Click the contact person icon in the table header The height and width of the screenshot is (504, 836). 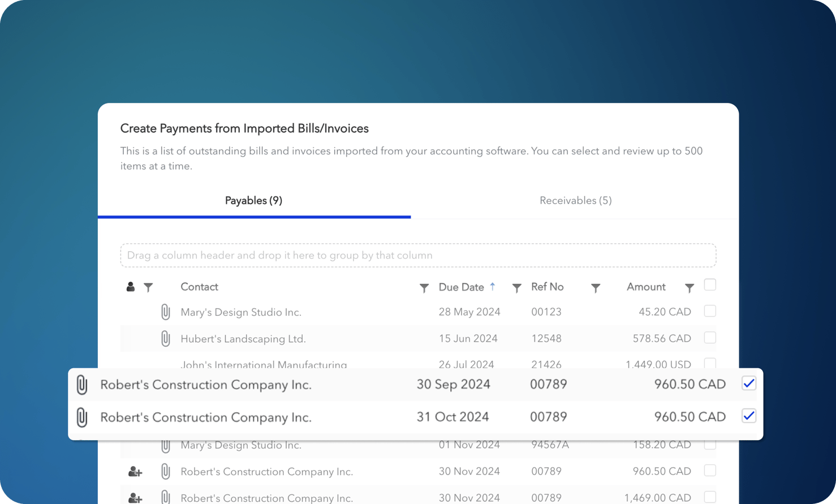coord(130,287)
